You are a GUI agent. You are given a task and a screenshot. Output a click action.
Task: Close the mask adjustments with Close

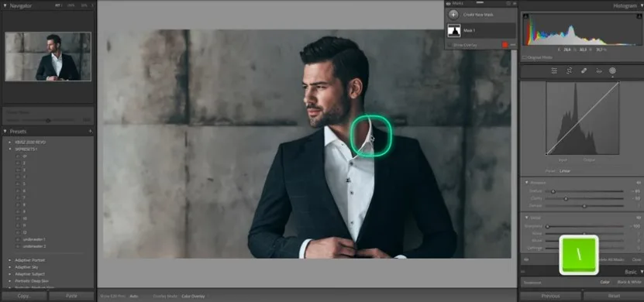[636, 259]
